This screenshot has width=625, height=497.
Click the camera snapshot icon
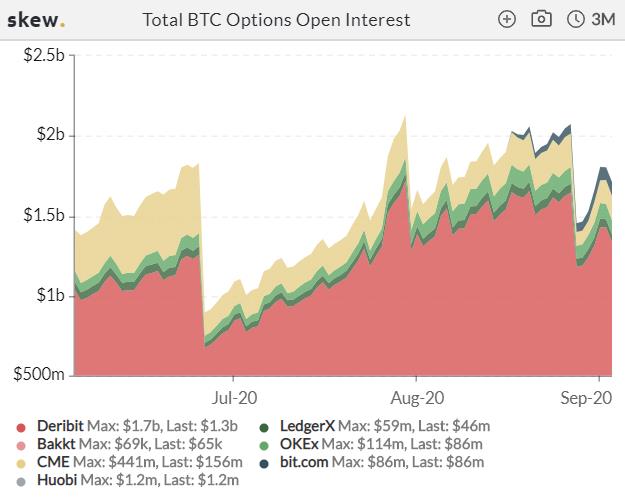[541, 19]
